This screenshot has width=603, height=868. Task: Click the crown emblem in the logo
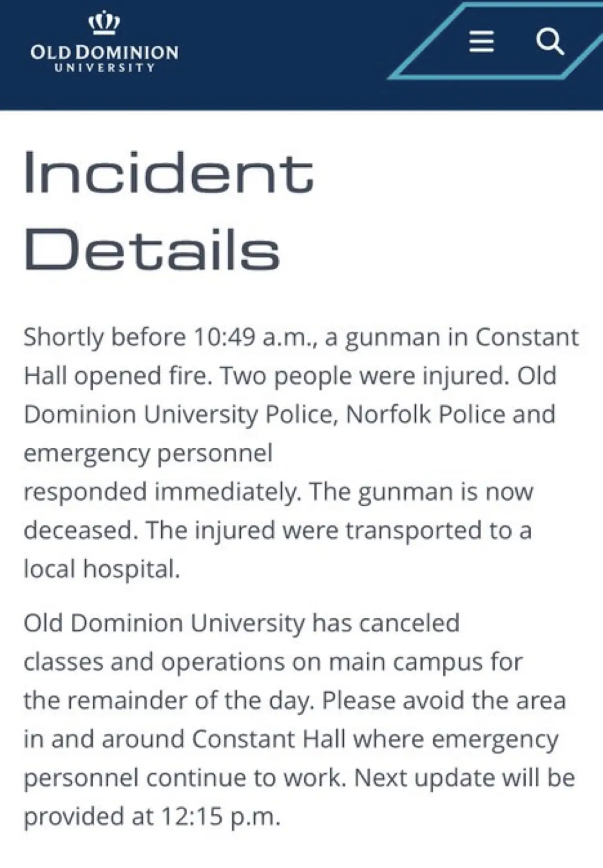105,23
